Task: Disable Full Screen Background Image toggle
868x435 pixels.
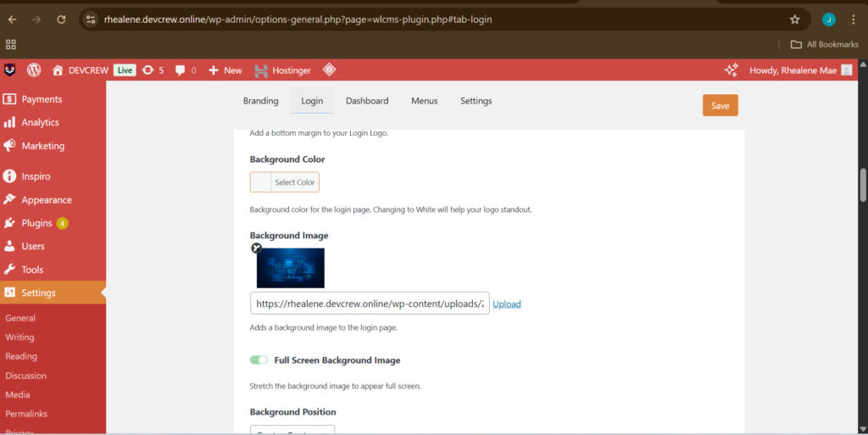Action: click(x=259, y=360)
